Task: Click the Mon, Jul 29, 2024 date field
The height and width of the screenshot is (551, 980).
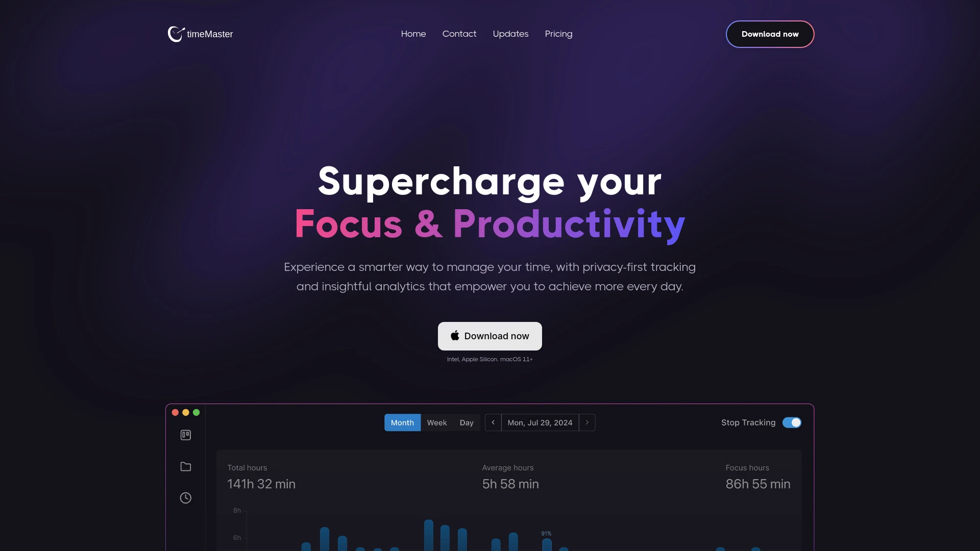Action: pyautogui.click(x=540, y=422)
